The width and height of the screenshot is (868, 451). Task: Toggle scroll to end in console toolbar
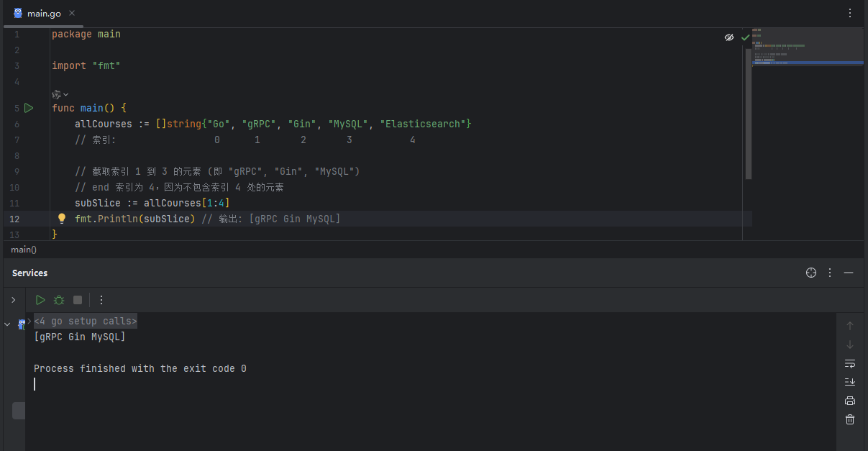(850, 382)
